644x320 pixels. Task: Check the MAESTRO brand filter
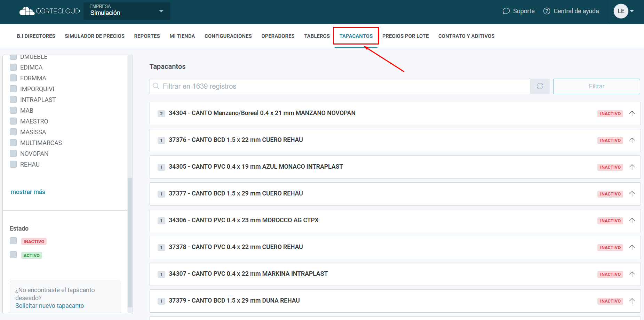13,121
